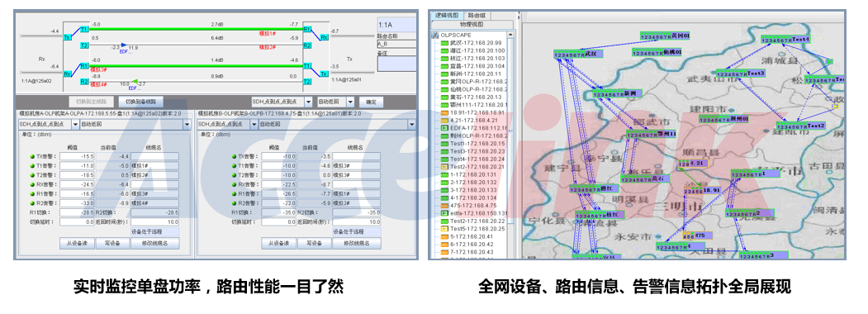868x314 pixels.
Task: Open the SDH_点到点 dropdown next to 确定
Action: [x=282, y=102]
